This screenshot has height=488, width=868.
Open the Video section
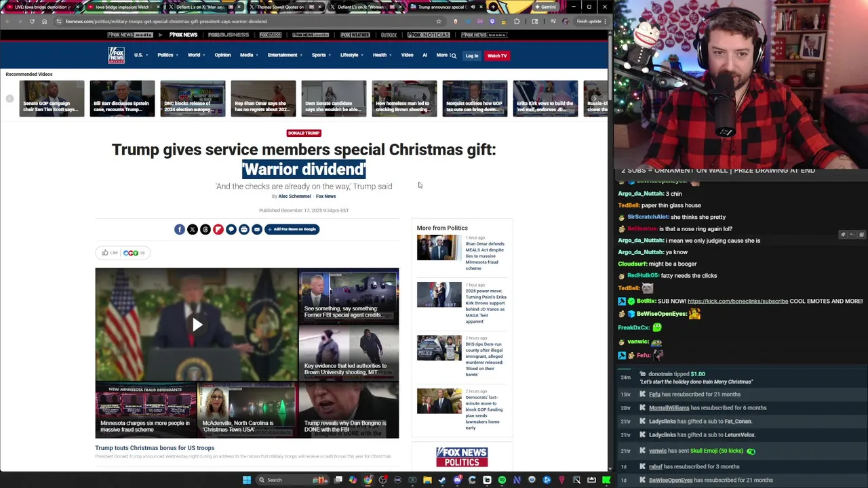(x=407, y=55)
